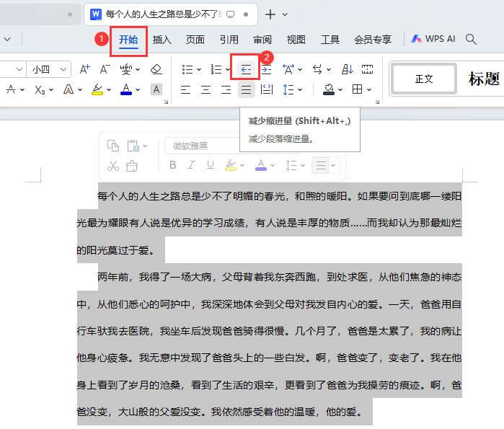Click format painter in floating toolbar
Image resolution: width=504 pixels, height=429 pixels.
(x=132, y=166)
